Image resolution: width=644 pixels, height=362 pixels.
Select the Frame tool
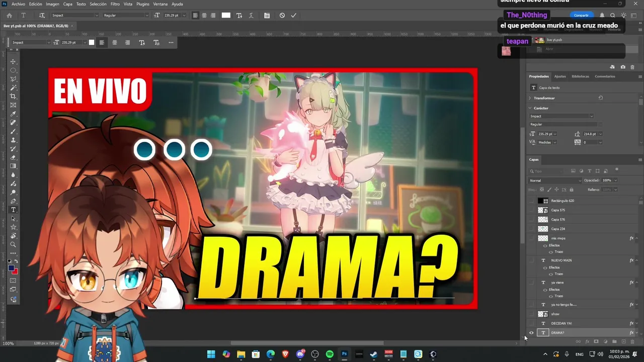pyautogui.click(x=13, y=105)
